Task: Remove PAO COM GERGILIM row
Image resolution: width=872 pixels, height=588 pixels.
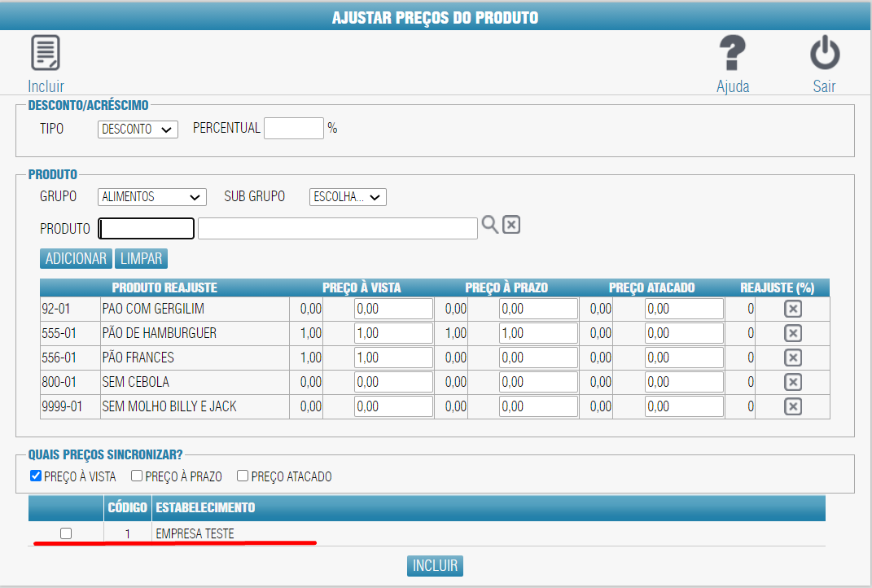Action: click(x=792, y=309)
